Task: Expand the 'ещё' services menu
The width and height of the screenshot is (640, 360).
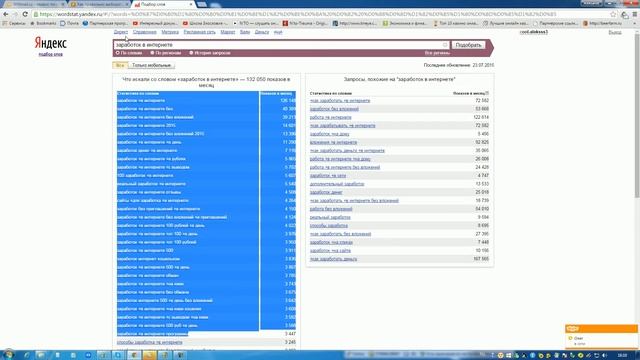Action: (278, 32)
